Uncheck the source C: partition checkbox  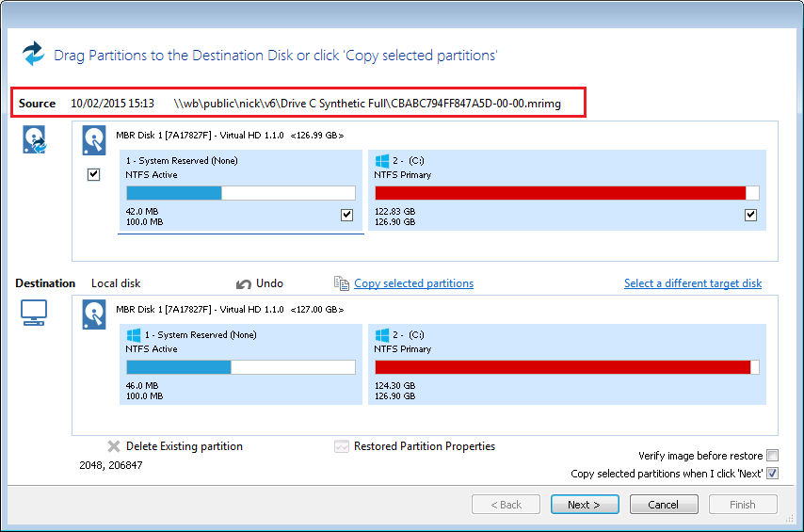tap(750, 215)
